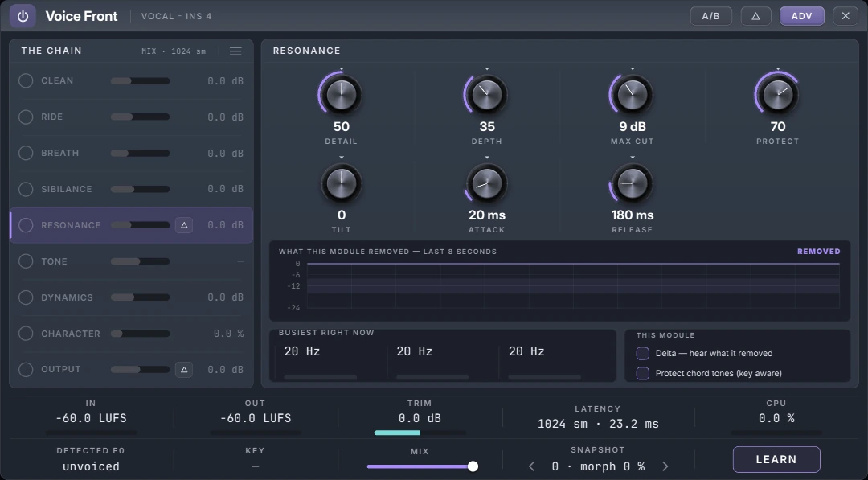Click the LEARN button
The width and height of the screenshot is (868, 480).
click(x=776, y=460)
